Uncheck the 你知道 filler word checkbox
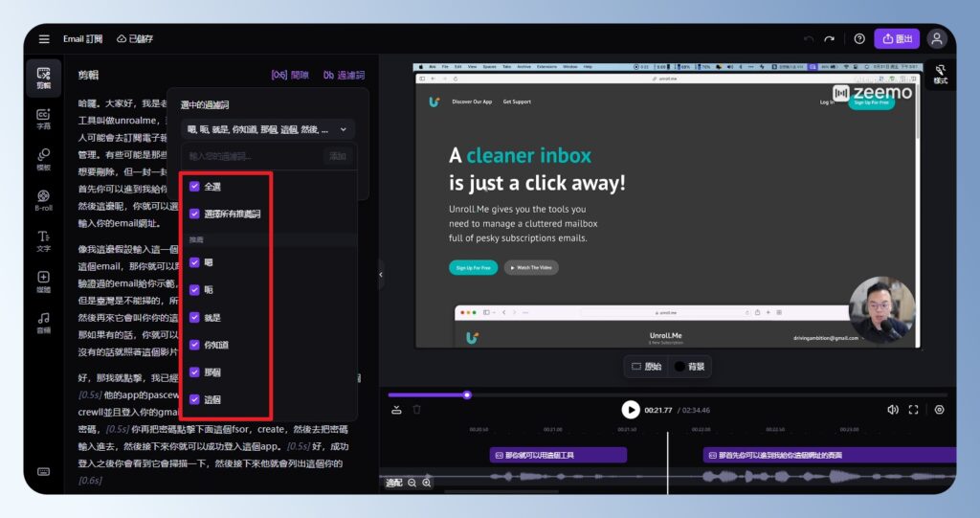This screenshot has height=518, width=980. [x=195, y=345]
